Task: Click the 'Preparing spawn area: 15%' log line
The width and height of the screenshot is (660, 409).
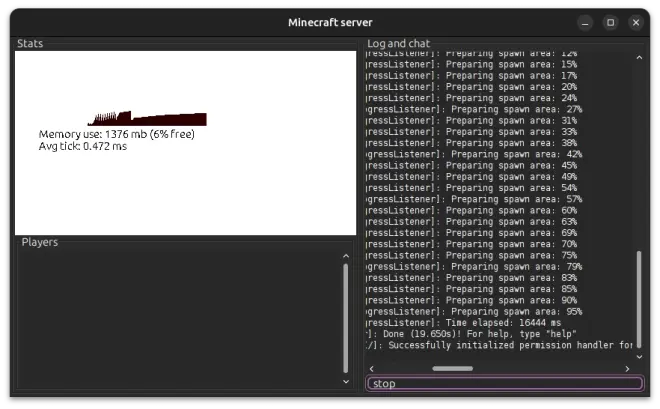Action: coord(471,64)
